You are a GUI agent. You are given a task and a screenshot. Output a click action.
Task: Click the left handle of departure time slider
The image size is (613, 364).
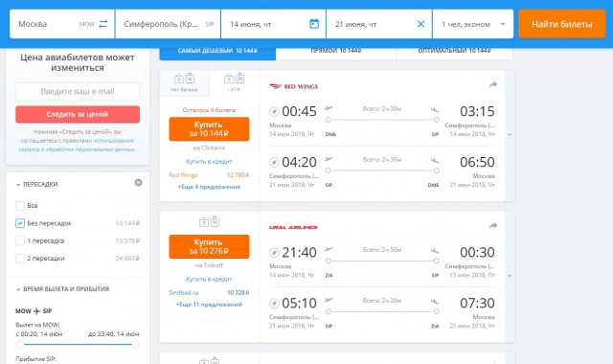pos(20,345)
